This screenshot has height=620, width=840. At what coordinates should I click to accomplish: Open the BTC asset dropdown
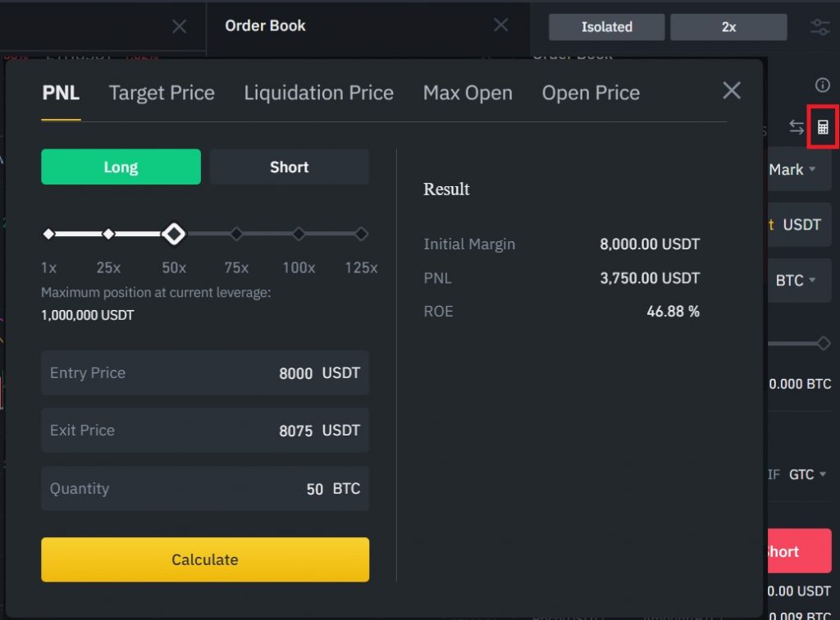(x=793, y=280)
